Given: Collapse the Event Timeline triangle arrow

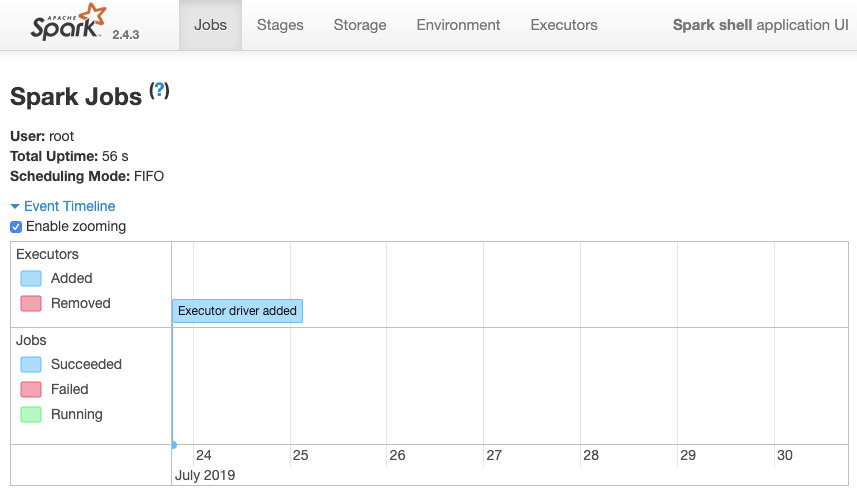Looking at the screenshot, I should (15, 207).
